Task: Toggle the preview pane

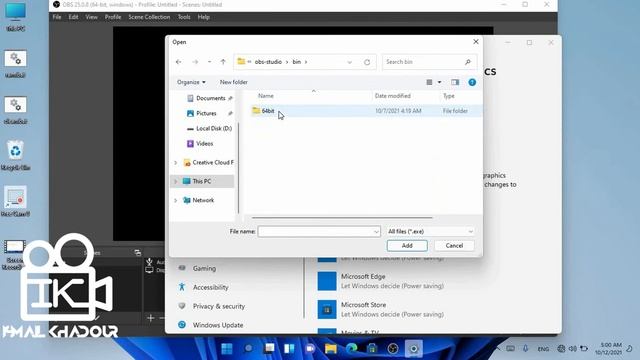Action: 455,82
